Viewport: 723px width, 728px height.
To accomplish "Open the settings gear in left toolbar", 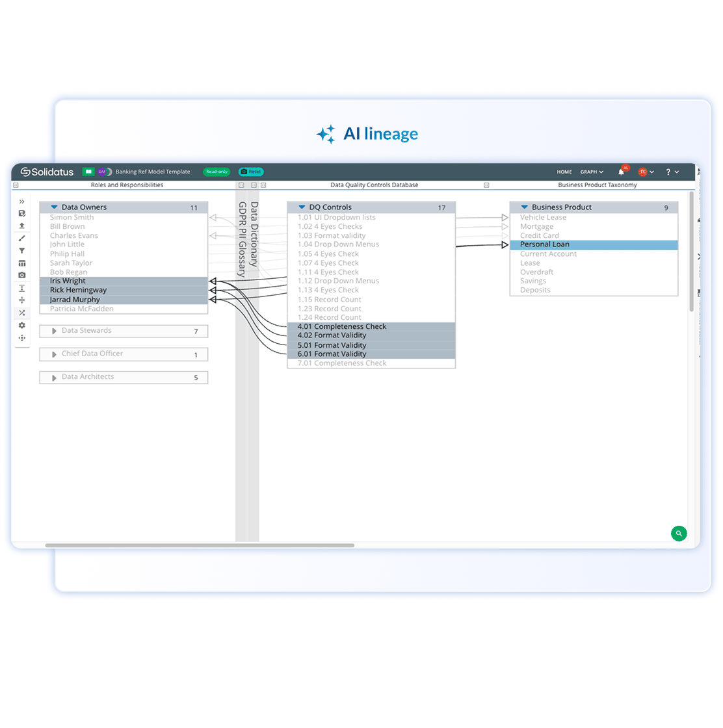I will [21, 326].
